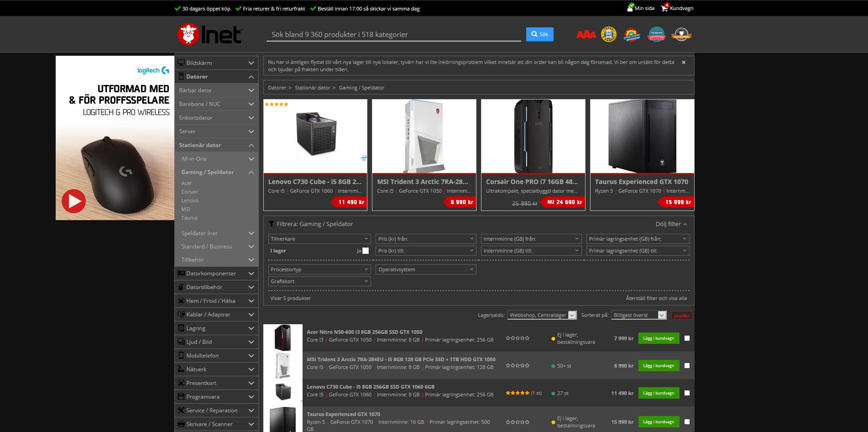Viewport: 868px width, 432px height.
Task: Click 'Återställ filter och visa alla' link
Action: [656, 298]
